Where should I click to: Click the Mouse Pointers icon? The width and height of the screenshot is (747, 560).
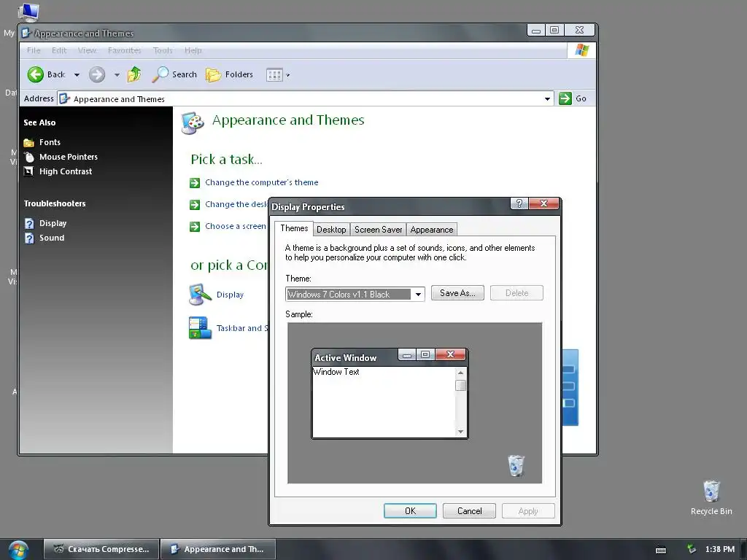[29, 157]
